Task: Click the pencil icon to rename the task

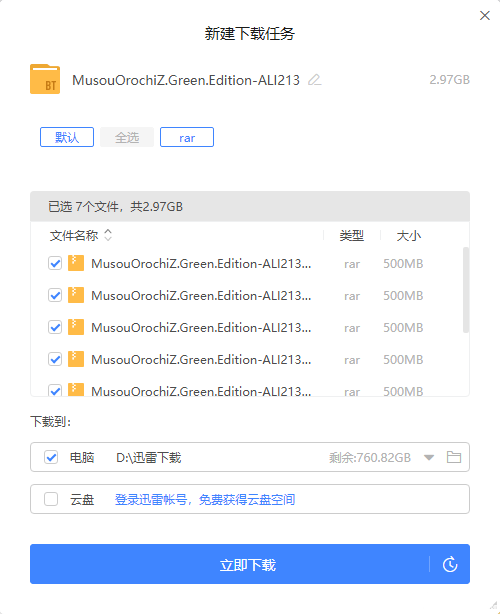Action: pyautogui.click(x=314, y=80)
